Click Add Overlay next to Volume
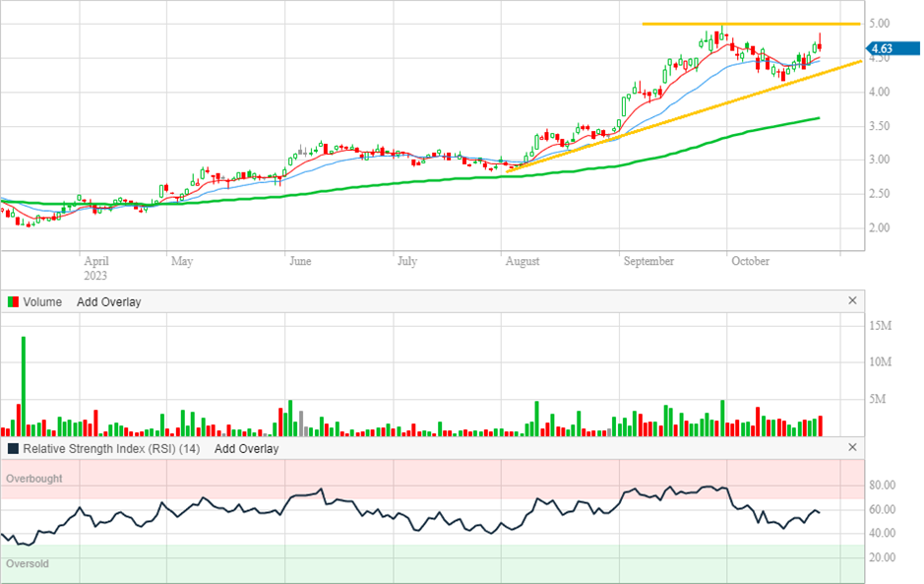The height and width of the screenshot is (584, 924). coord(108,302)
